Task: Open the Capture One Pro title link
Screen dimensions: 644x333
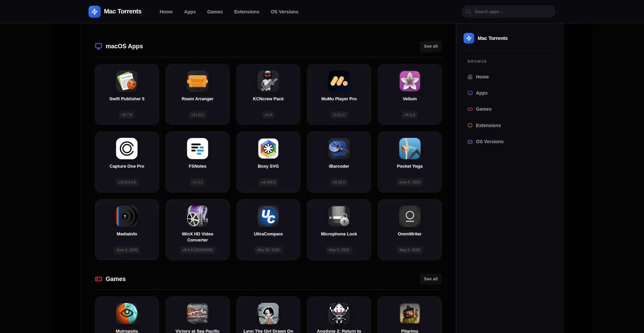Action: click(127, 166)
